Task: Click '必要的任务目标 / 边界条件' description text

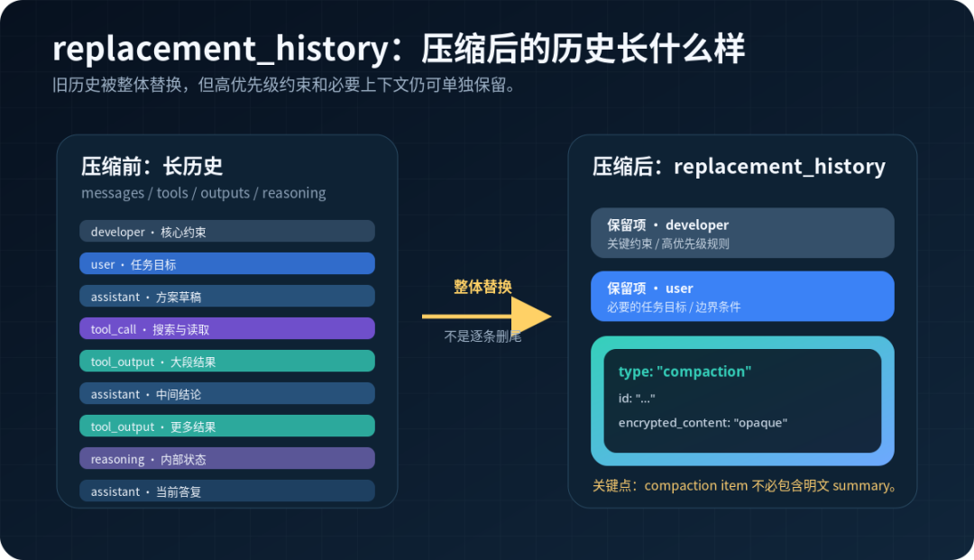Action: [x=674, y=308]
